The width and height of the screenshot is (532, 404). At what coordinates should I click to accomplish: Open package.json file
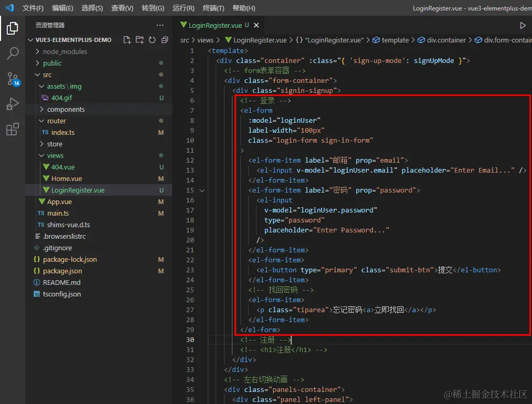(x=99, y=271)
